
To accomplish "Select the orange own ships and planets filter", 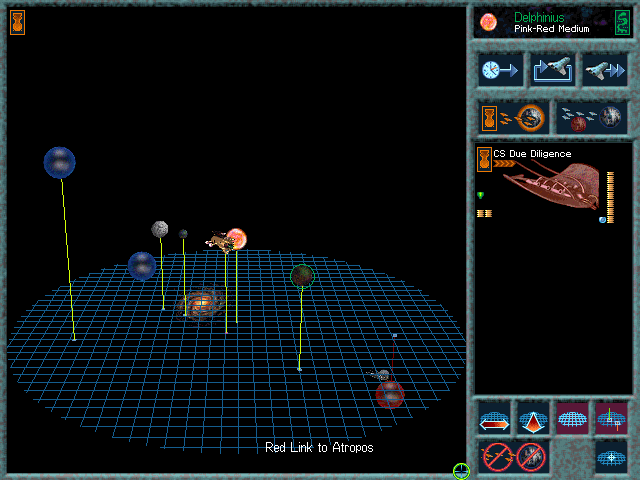I will (514, 118).
